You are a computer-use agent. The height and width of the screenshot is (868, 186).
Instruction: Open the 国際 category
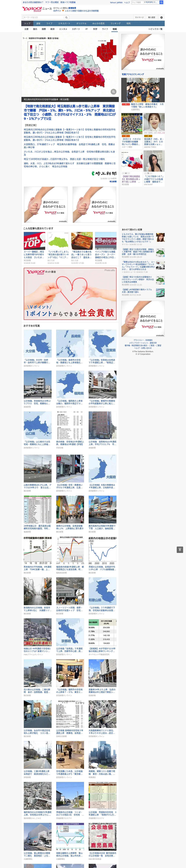click(x=44, y=29)
